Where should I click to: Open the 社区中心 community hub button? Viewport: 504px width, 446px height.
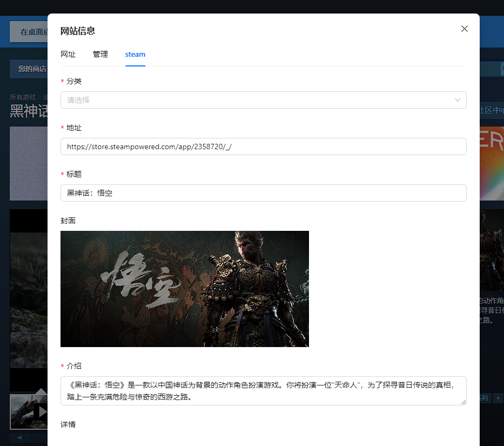click(x=492, y=110)
